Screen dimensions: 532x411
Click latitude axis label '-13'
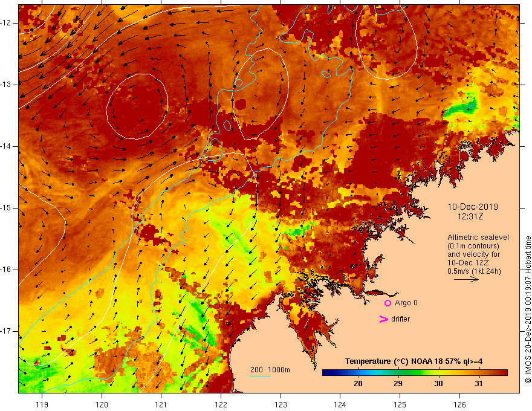pos(6,85)
